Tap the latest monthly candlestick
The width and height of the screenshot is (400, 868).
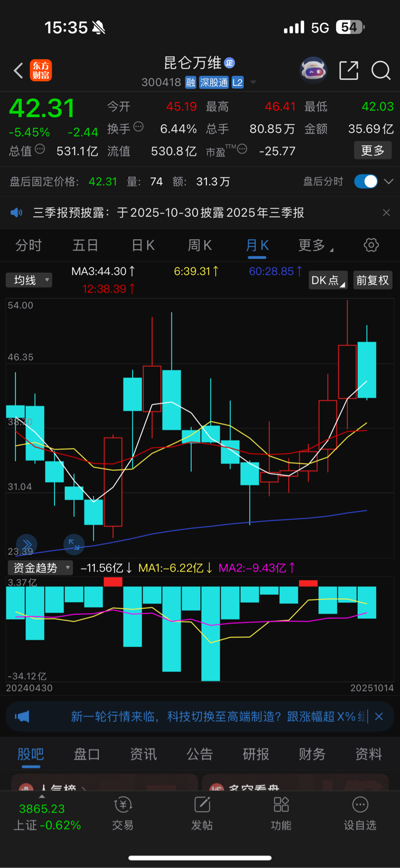[x=367, y=370]
